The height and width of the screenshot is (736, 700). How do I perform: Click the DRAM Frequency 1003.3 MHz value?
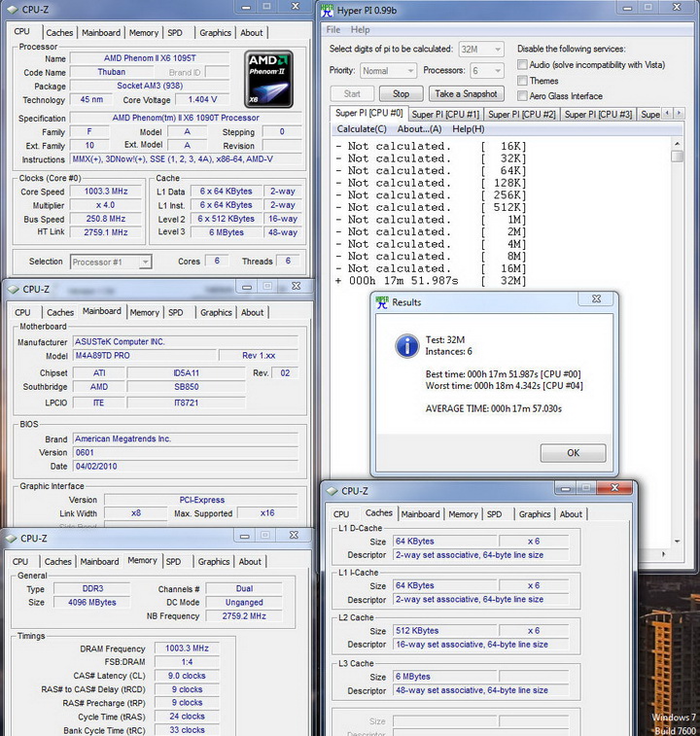click(187, 648)
